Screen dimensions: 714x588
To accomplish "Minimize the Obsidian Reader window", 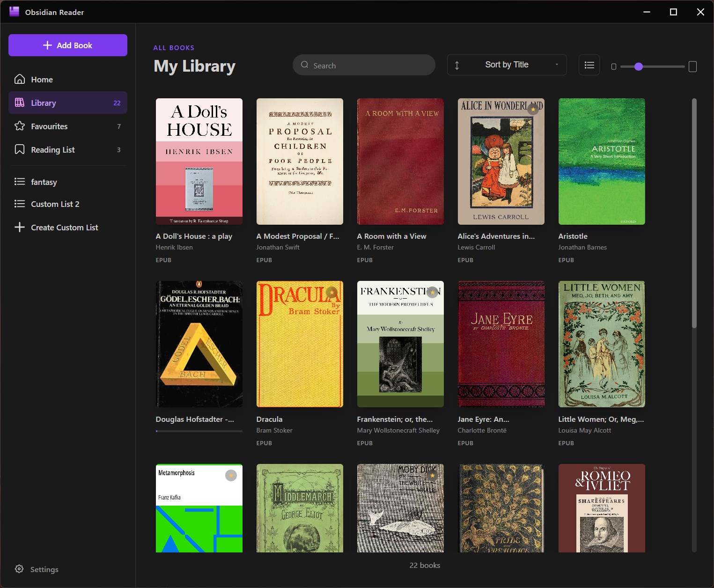I will 647,12.
